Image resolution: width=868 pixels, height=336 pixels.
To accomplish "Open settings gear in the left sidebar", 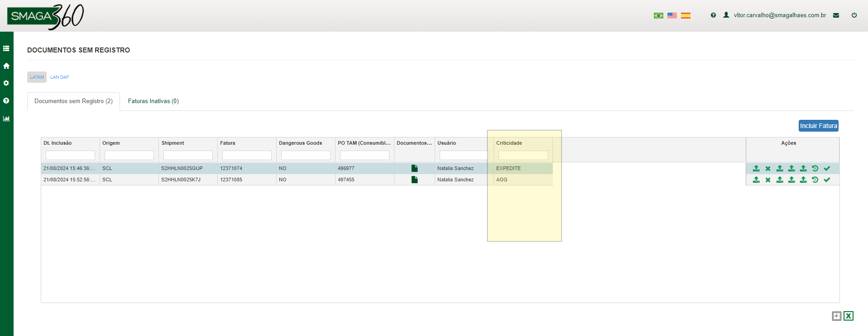I will tap(6, 83).
